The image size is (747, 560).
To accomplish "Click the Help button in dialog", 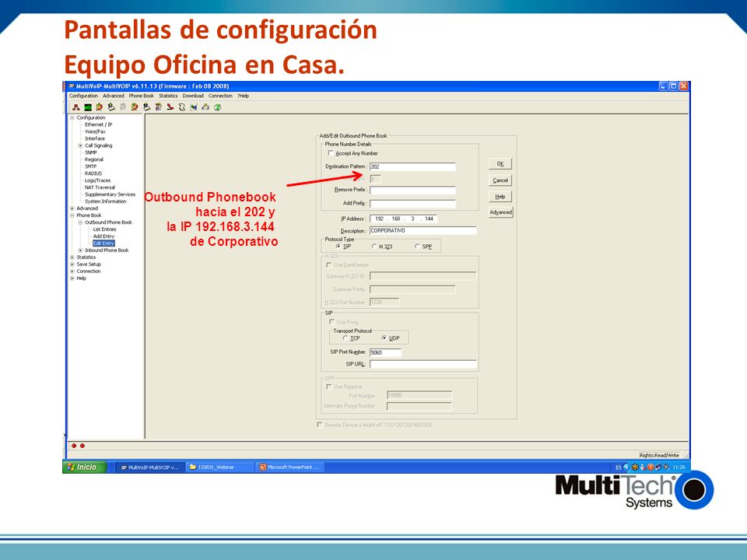I will coord(500,197).
